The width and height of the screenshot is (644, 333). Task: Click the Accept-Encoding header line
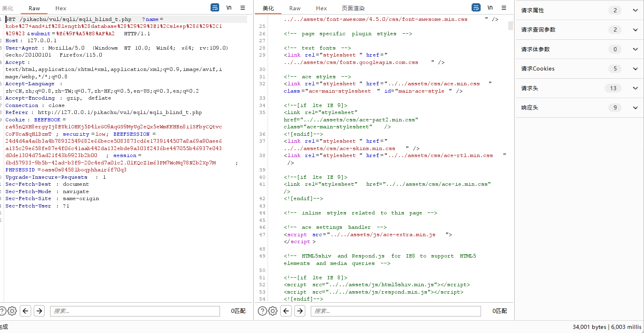[58, 98]
